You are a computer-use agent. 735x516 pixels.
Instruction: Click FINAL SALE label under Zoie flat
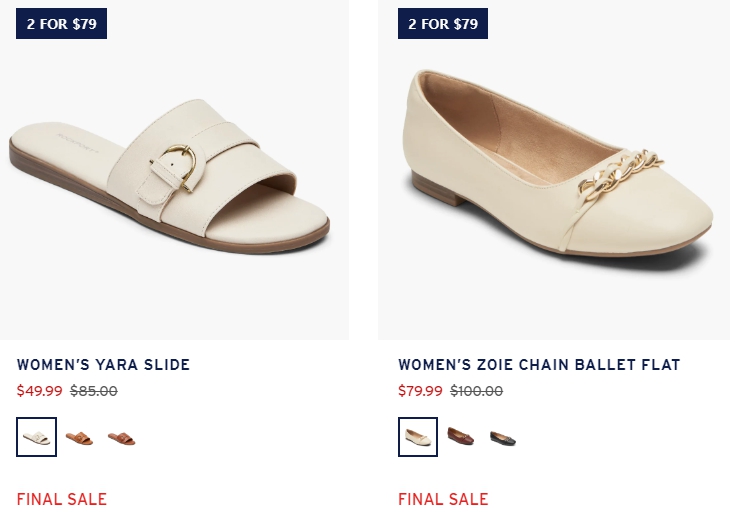click(x=443, y=499)
